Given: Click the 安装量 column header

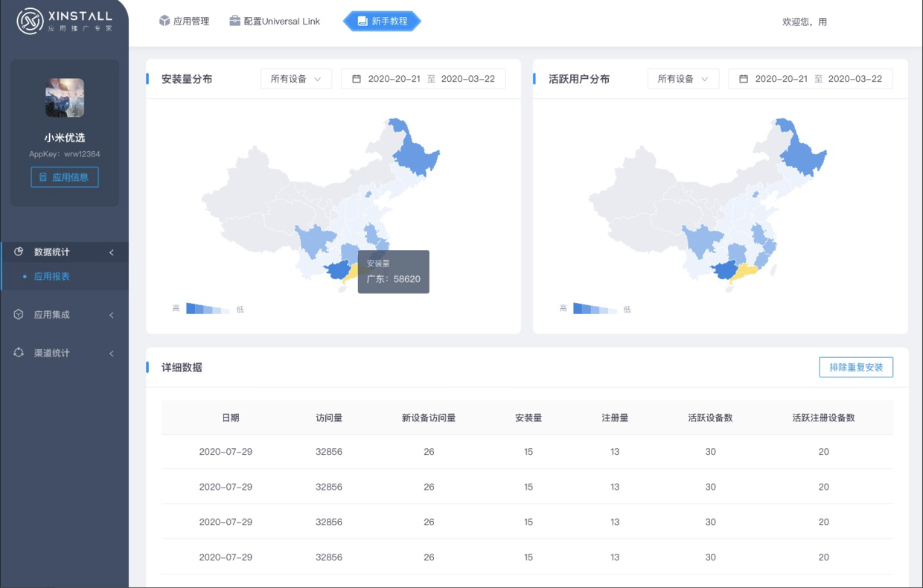Looking at the screenshot, I should coord(528,418).
